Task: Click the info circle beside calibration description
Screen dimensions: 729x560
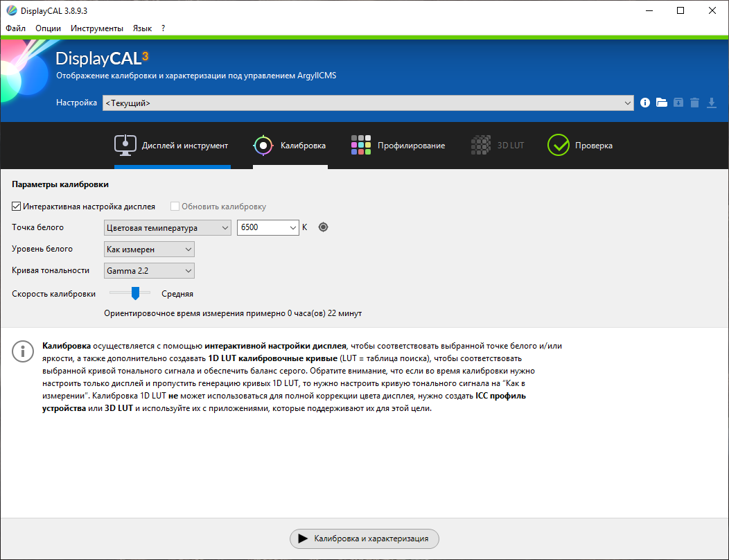Action: pyautogui.click(x=23, y=351)
